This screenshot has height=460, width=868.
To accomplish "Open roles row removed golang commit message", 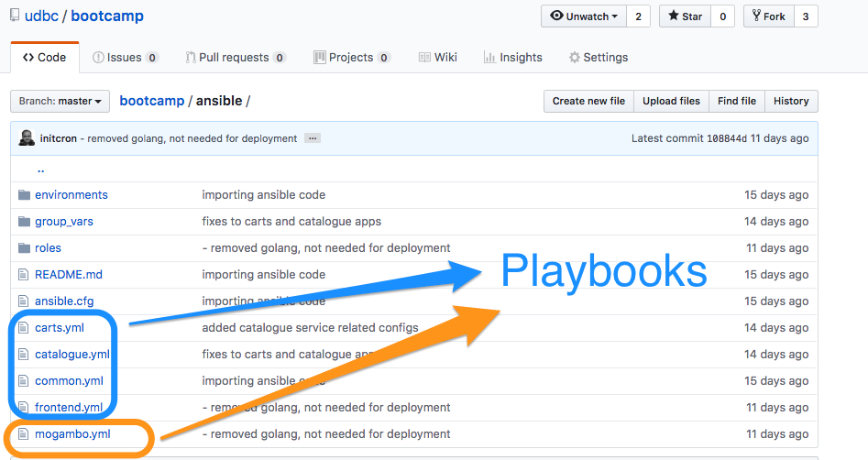I will coord(326,248).
